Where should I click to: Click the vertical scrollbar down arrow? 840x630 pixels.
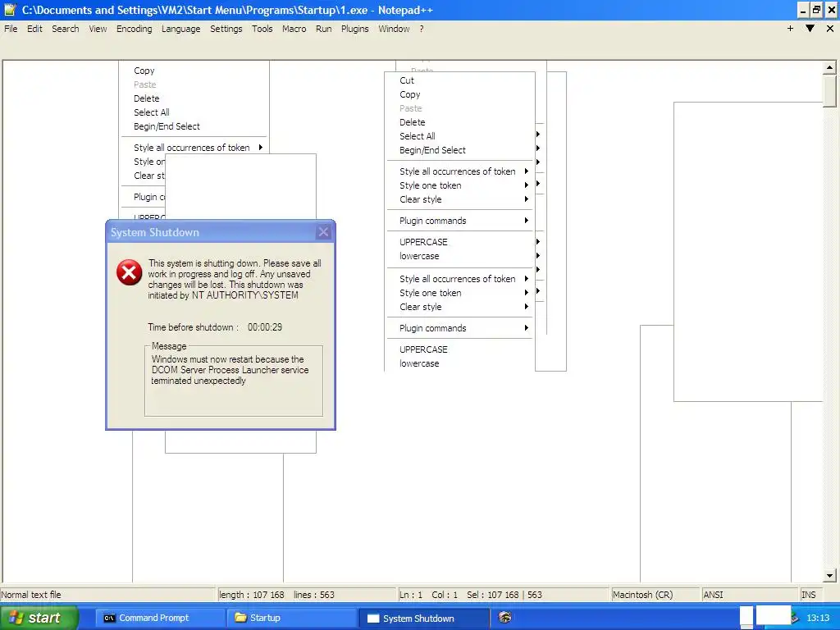[x=829, y=576]
